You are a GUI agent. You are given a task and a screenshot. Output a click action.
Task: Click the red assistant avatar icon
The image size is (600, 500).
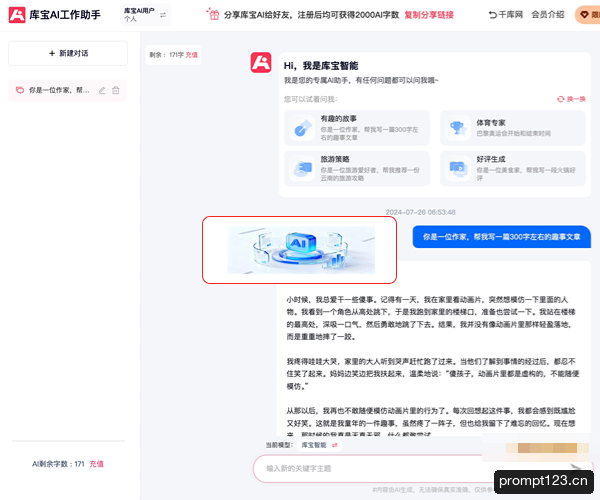(x=261, y=62)
